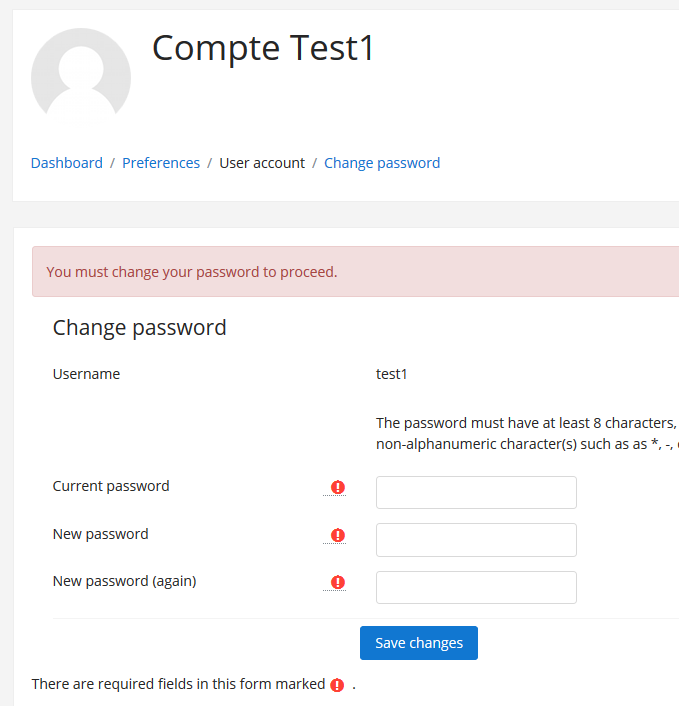This screenshot has height=706, width=679.
Task: Click the username value test1
Action: (391, 374)
